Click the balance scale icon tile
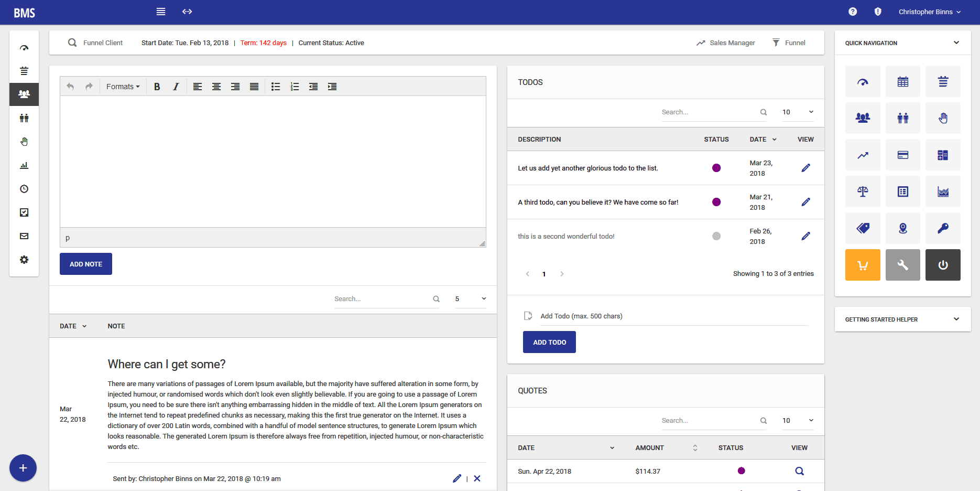 [862, 191]
